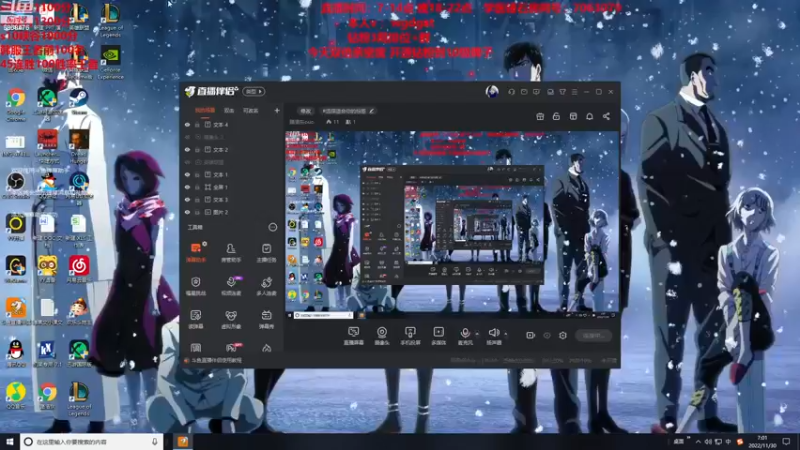Click the funnel icon in the title bar

562,92
